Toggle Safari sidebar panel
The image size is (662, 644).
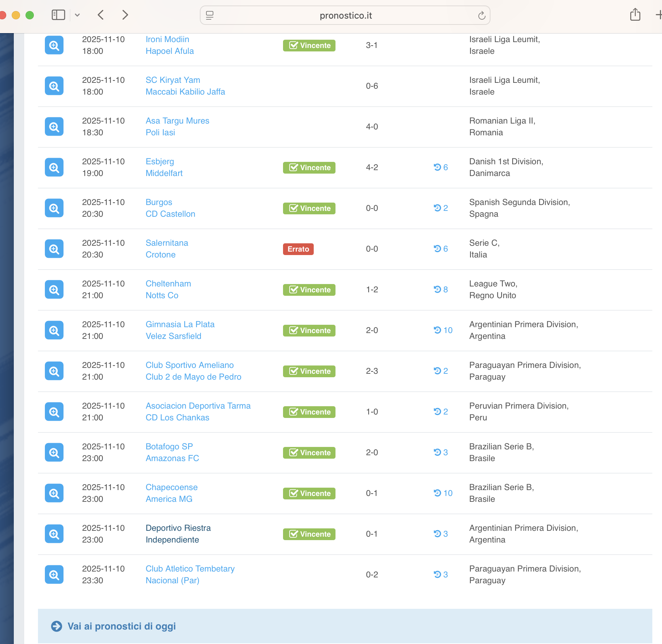[58, 15]
